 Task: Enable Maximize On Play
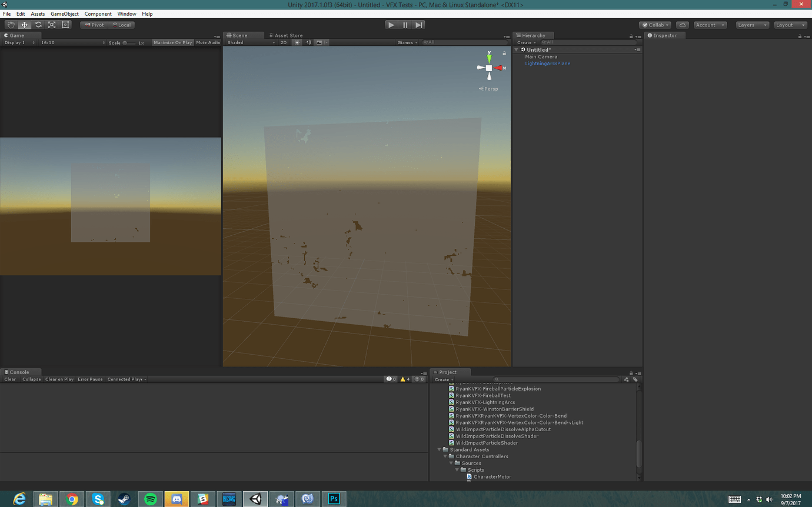pyautogui.click(x=172, y=42)
